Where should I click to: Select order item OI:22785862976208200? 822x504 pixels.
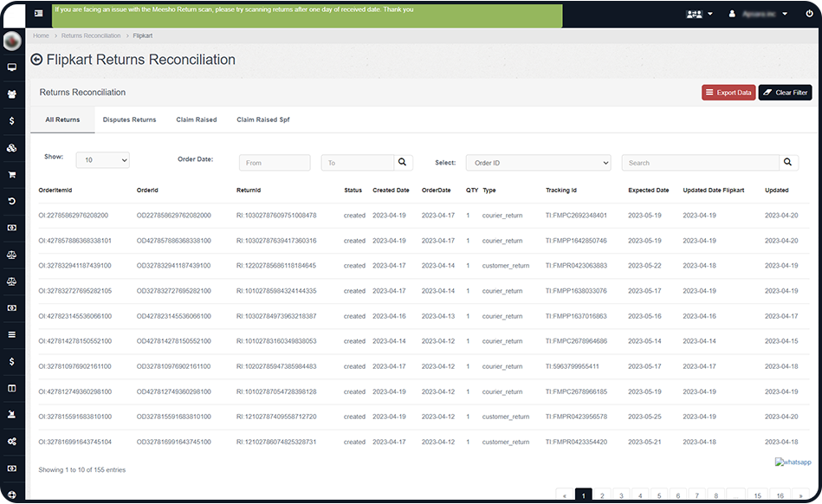click(x=74, y=216)
